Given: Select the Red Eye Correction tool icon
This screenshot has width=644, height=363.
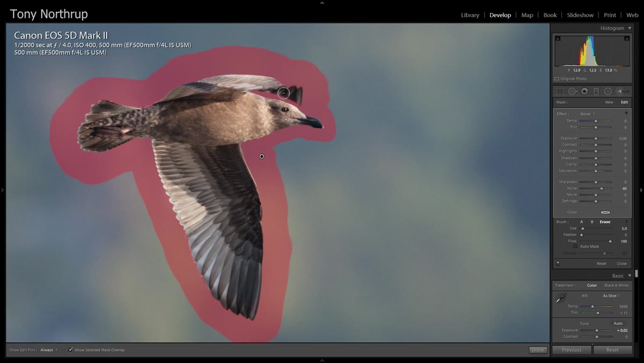Looking at the screenshot, I should (x=584, y=91).
